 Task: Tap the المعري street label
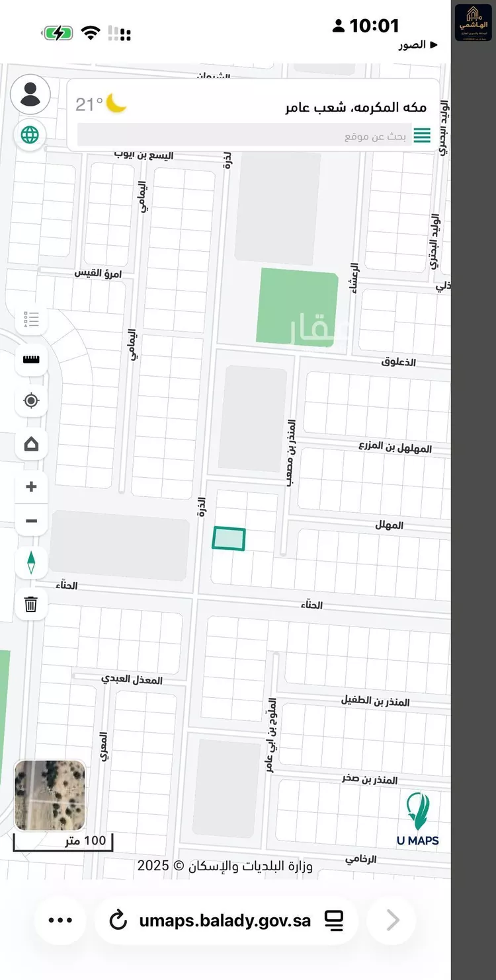point(103,746)
